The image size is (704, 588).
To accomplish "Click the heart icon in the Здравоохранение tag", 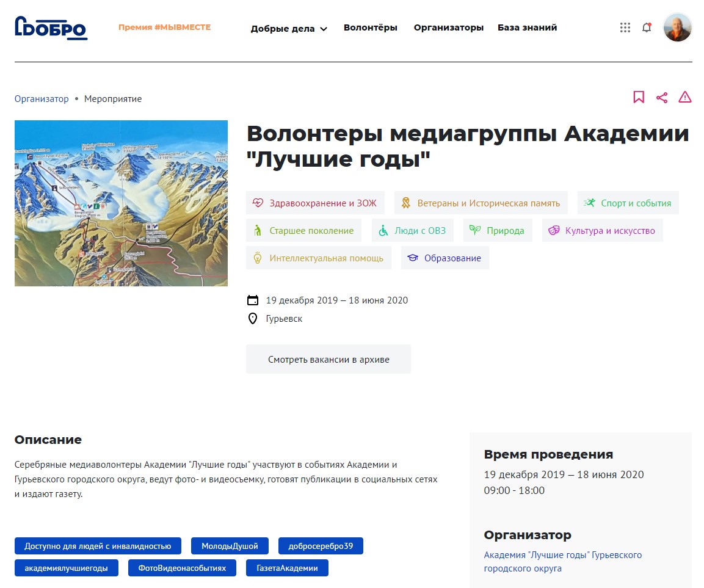I will click(258, 203).
